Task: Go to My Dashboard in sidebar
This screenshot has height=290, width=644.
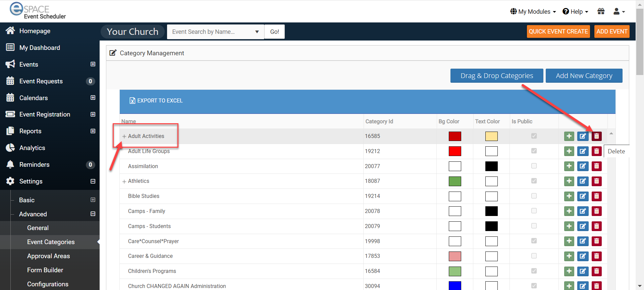Action: [40, 48]
